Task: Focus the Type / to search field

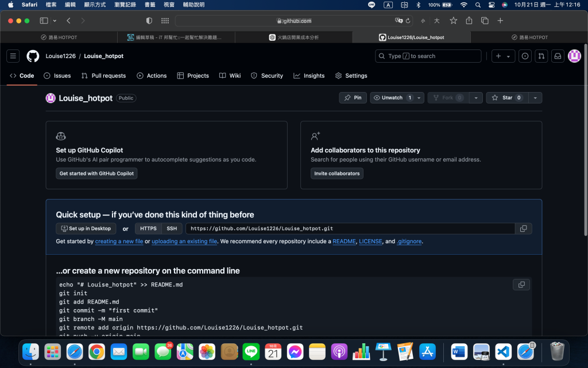Action: point(428,56)
